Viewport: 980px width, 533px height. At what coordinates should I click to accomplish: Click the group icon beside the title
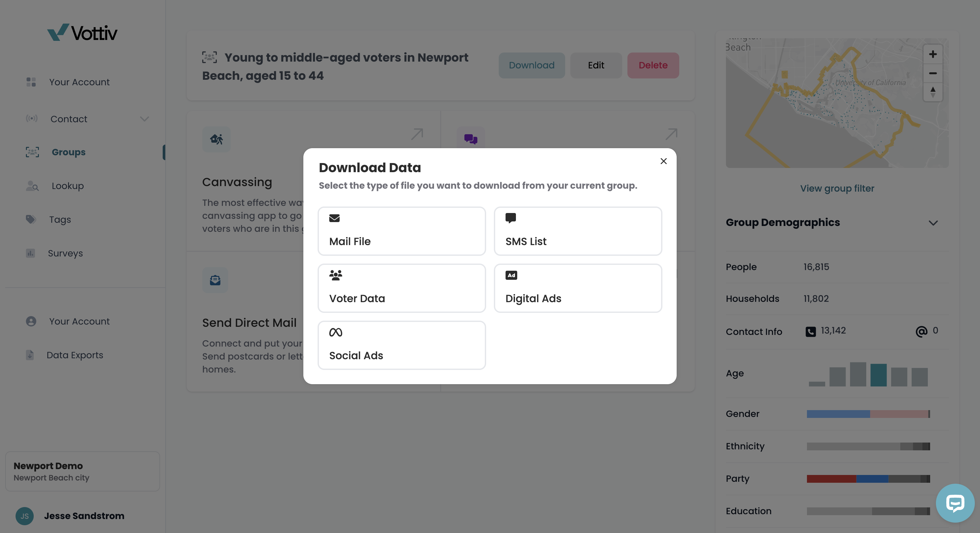pos(210,57)
